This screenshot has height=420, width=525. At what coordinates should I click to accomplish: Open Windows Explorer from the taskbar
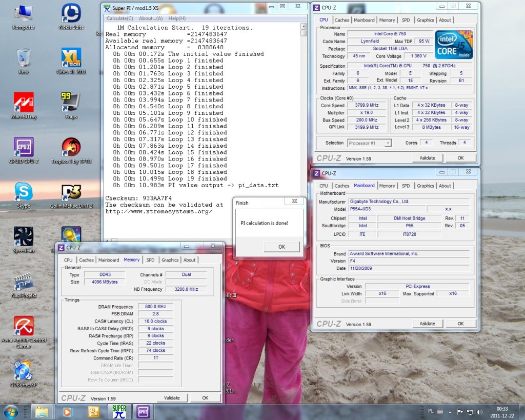(42, 412)
